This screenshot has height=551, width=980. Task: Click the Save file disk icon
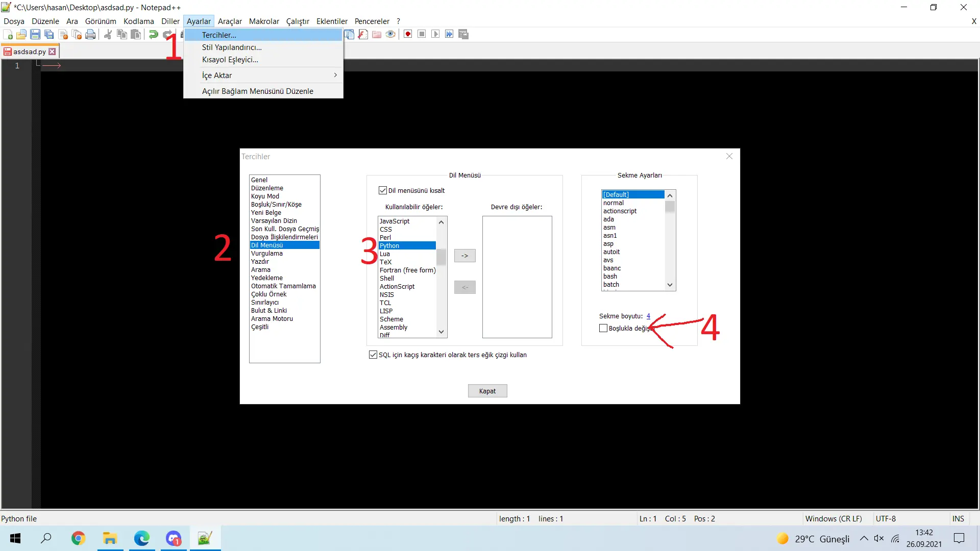click(35, 35)
